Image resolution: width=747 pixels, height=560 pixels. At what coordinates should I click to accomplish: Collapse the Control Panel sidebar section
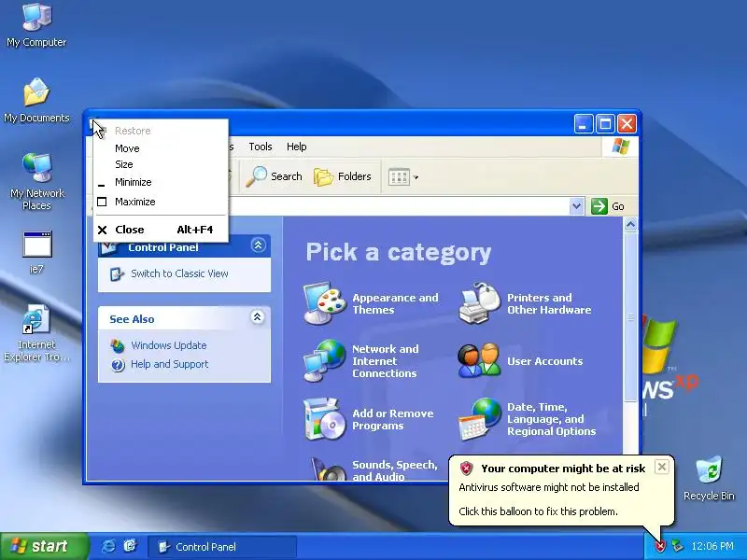pos(258,245)
